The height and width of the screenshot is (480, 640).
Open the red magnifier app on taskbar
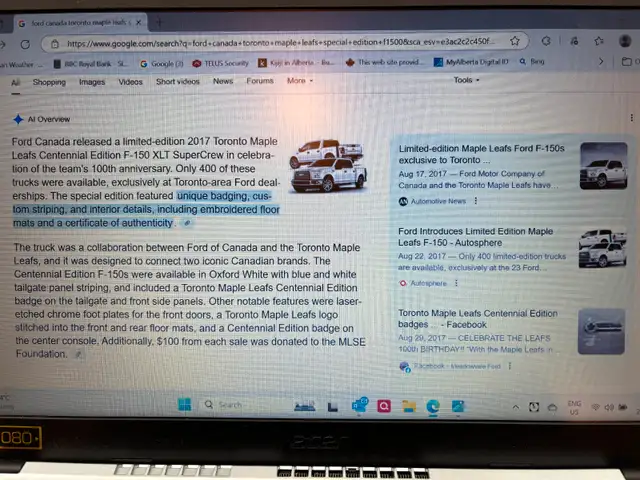coord(384,406)
